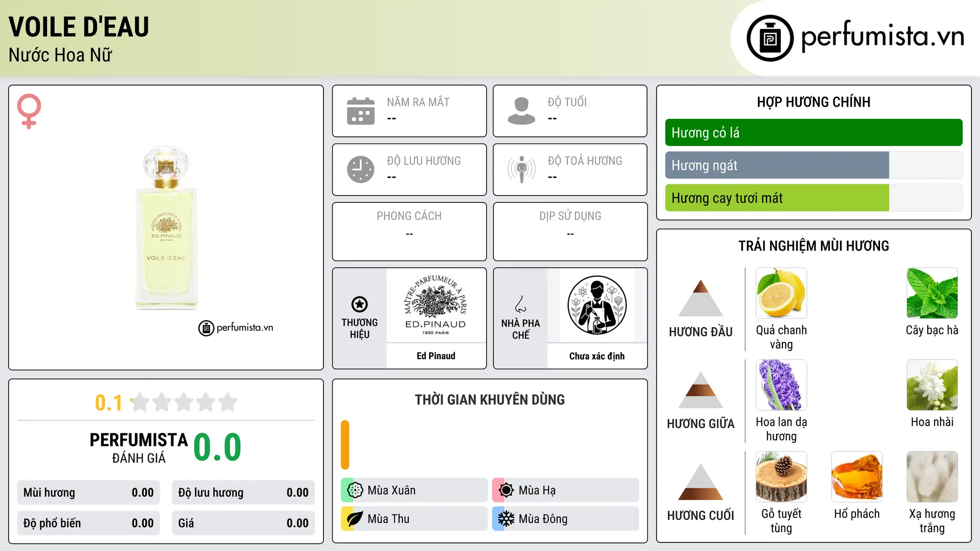Click the clock icon beside Độ lưu hương
The height and width of the screenshot is (551, 980).
361,169
